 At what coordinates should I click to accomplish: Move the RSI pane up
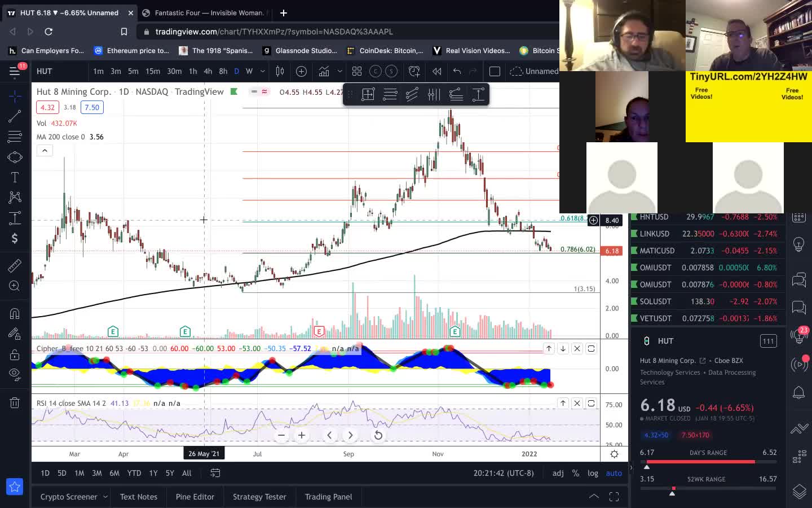(x=563, y=403)
